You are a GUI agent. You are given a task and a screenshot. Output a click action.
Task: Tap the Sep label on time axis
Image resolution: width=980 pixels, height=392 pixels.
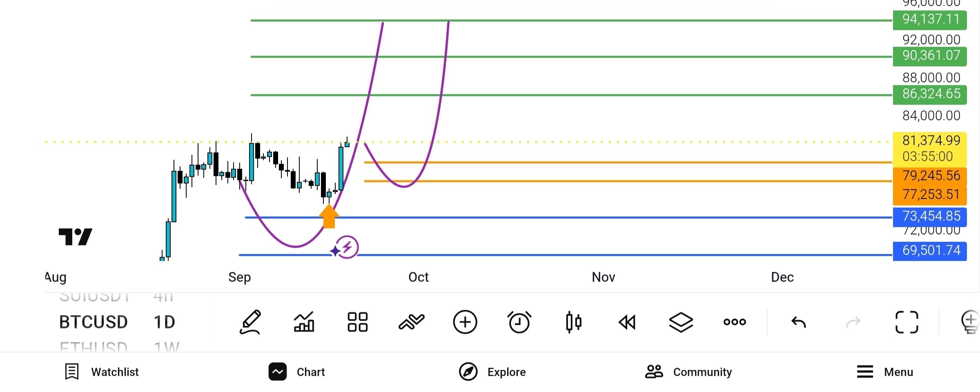pos(240,278)
